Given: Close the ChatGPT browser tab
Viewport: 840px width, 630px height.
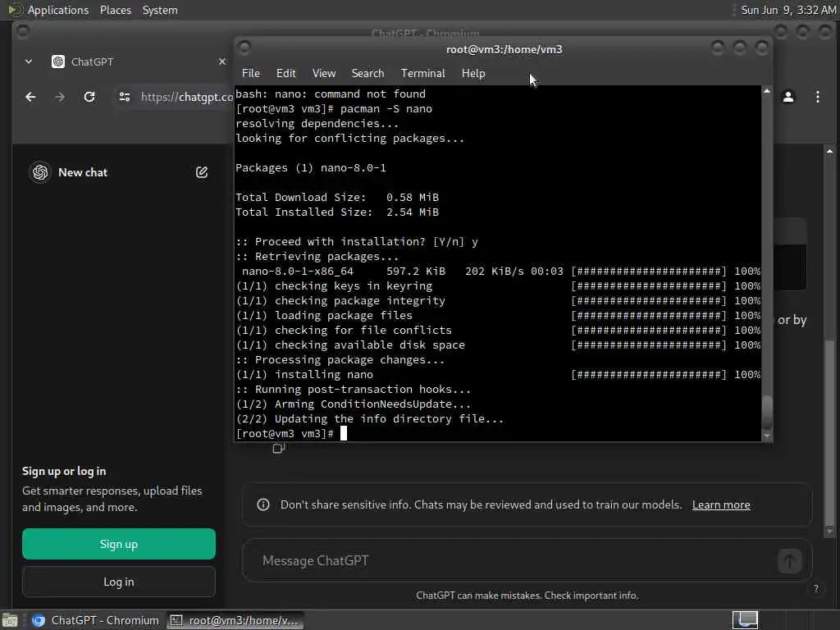Looking at the screenshot, I should (x=221, y=62).
